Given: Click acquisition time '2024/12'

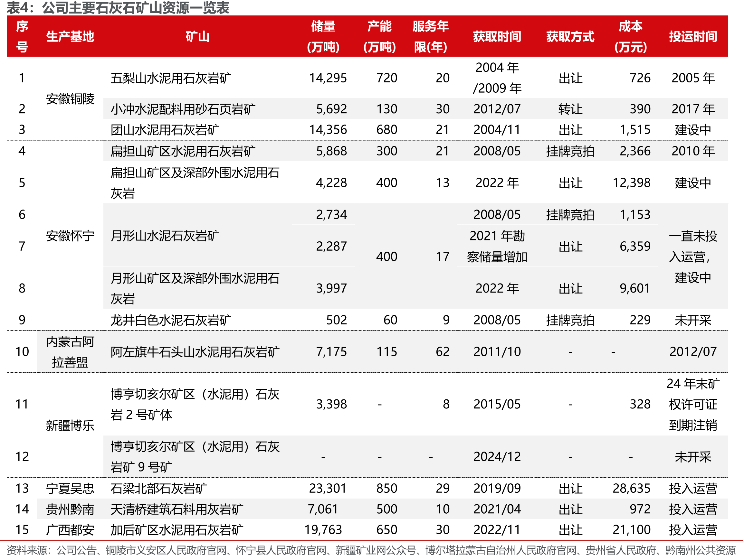Looking at the screenshot, I should point(497,457).
